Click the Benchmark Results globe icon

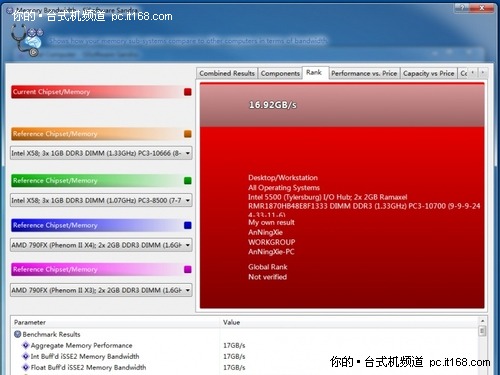[18, 334]
